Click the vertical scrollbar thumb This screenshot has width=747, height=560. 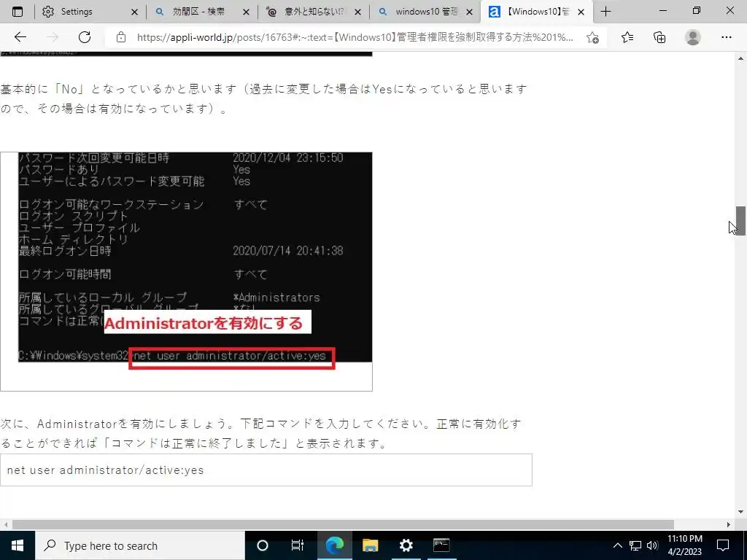(740, 221)
